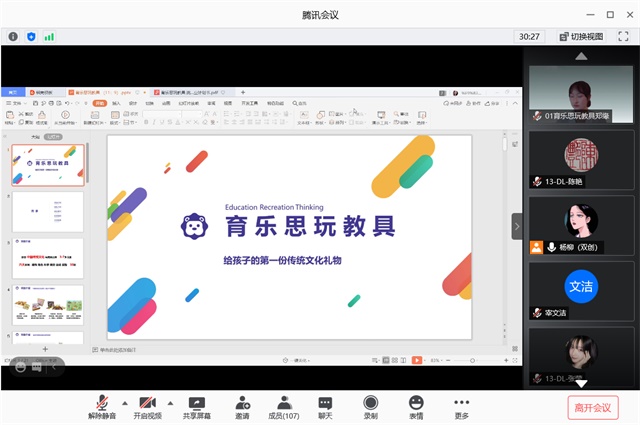The image size is (640, 425).
Task: Click the blue security shield icon
Action: tap(31, 36)
